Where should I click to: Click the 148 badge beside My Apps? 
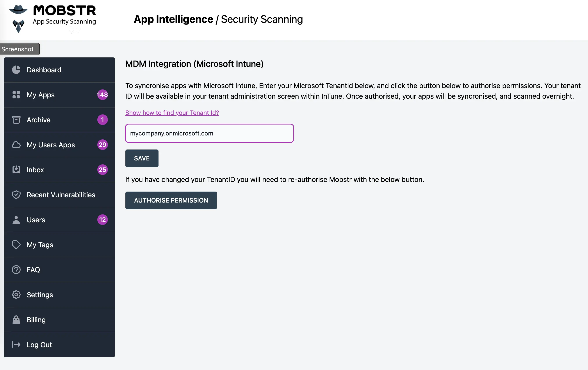coord(102,95)
